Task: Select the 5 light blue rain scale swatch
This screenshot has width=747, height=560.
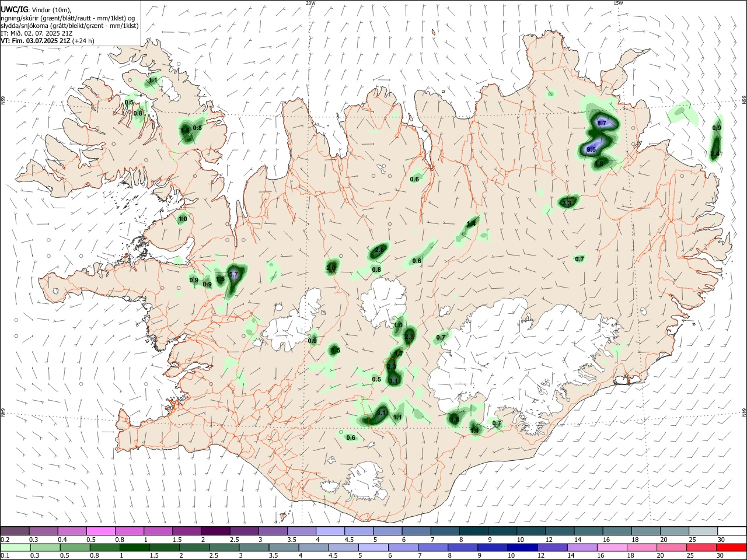Action: pyautogui.click(x=373, y=547)
